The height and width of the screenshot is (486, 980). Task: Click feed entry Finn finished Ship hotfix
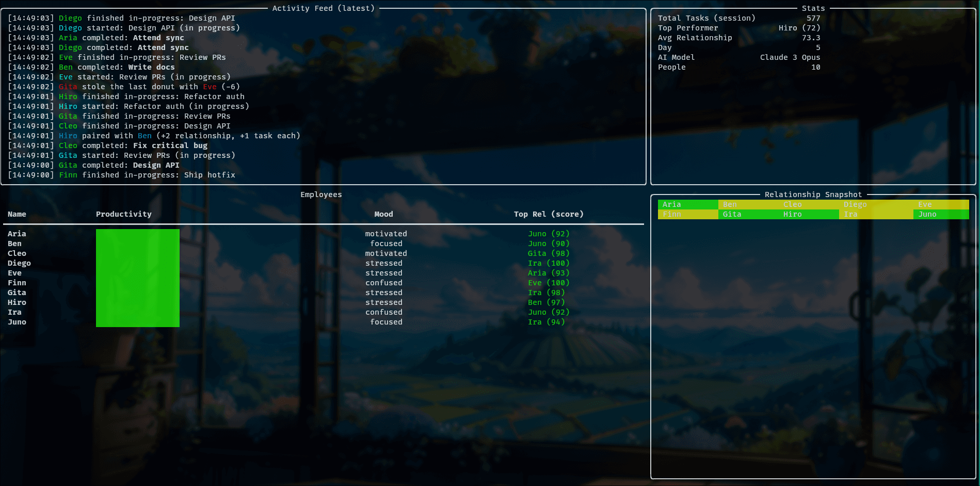pyautogui.click(x=121, y=175)
